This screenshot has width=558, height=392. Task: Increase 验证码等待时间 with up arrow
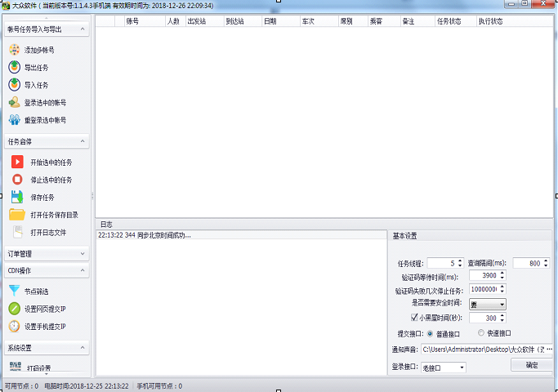pos(502,273)
